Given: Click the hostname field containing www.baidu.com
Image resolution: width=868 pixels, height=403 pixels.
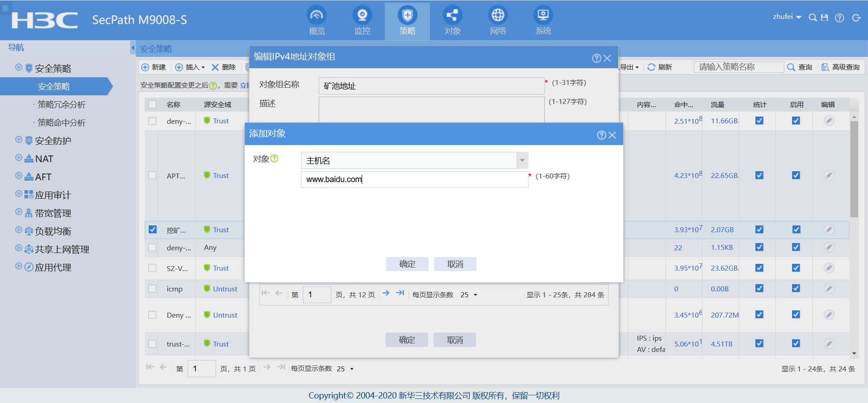Looking at the screenshot, I should (415, 179).
